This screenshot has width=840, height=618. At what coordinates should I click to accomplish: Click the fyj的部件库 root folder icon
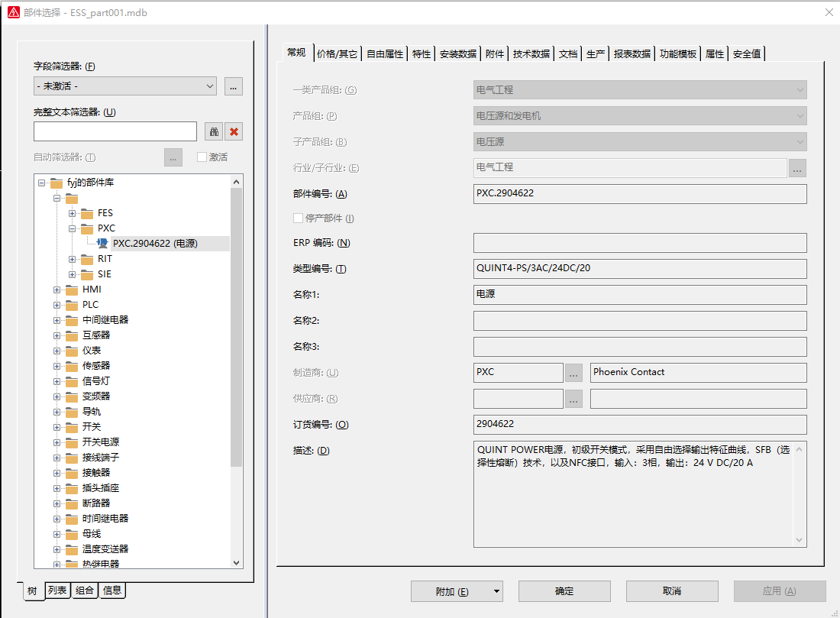[x=57, y=183]
